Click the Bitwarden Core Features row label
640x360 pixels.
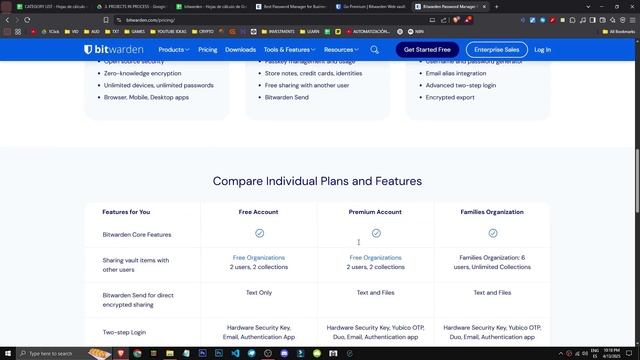point(137,235)
